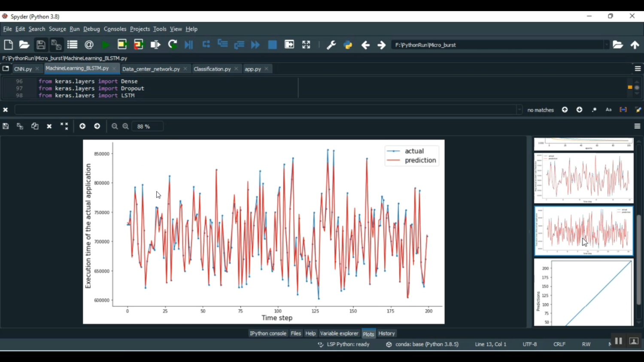
Task: Expand the find text history dropdown
Action: [519, 110]
